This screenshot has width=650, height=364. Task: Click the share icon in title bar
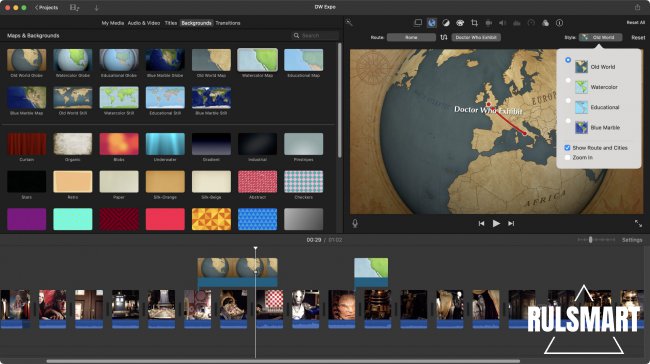click(638, 7)
